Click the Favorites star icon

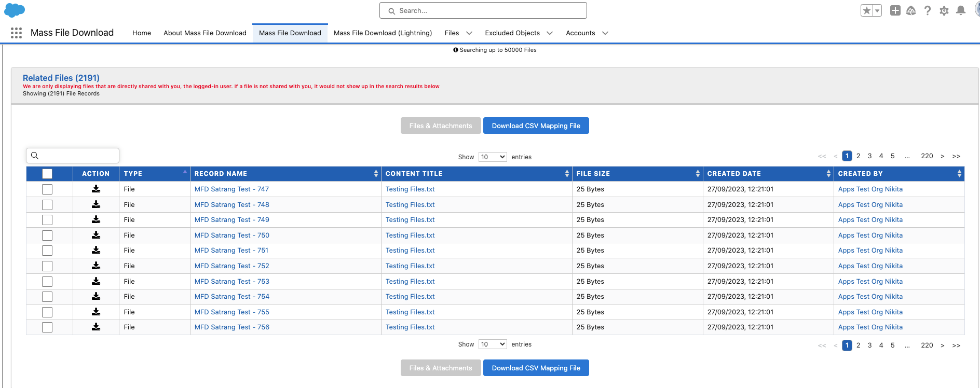pyautogui.click(x=866, y=10)
